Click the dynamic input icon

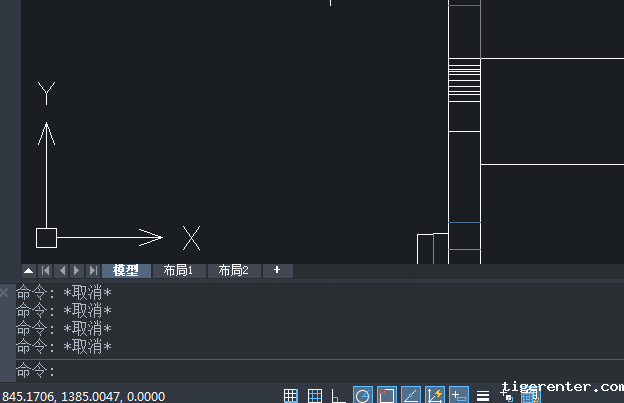459,395
